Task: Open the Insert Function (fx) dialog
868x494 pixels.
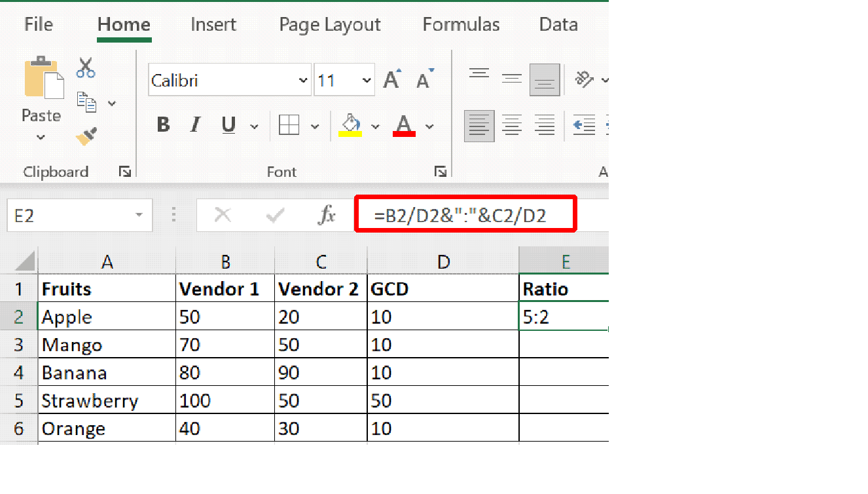Action: click(327, 214)
